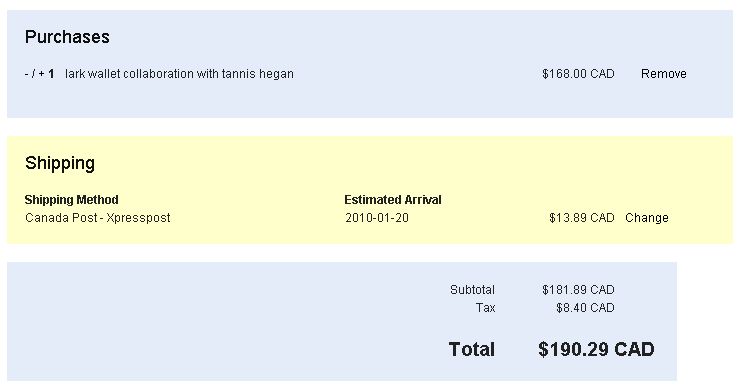This screenshot has width=739, height=388.
Task: Open the lark wallet collaboration item link
Action: tap(179, 74)
